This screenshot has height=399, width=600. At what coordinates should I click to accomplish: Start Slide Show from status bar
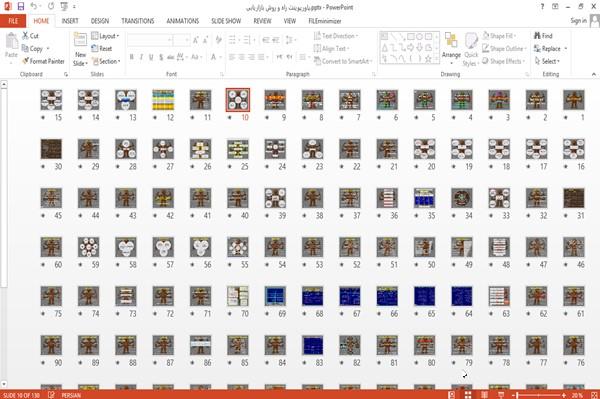pyautogui.click(x=501, y=395)
